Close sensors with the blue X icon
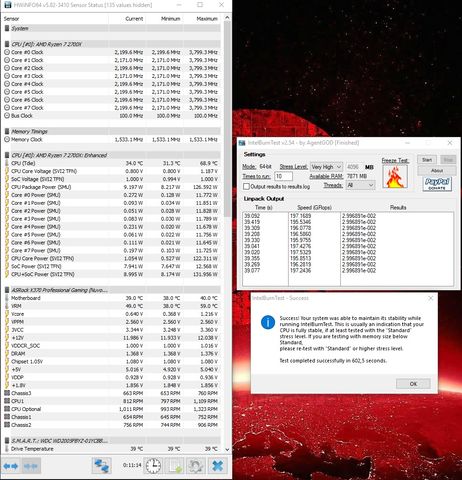This screenshot has height=480, width=462. click(218, 466)
